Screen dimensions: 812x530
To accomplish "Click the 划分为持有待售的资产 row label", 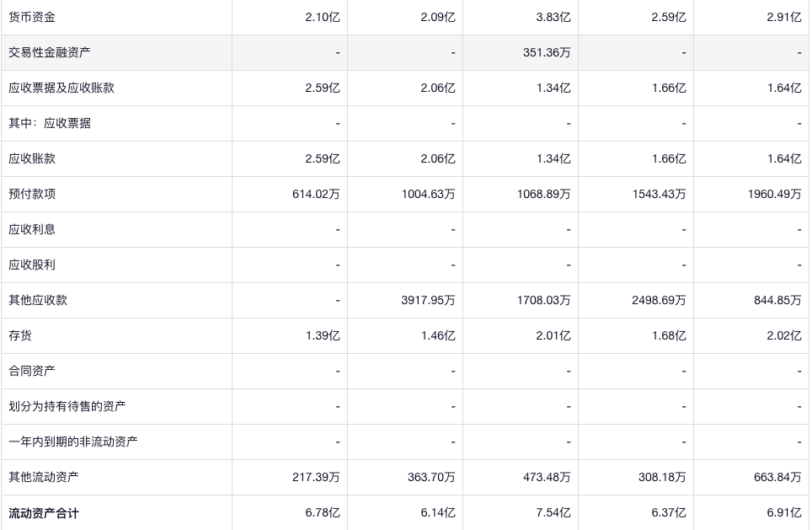I will coord(67,406).
